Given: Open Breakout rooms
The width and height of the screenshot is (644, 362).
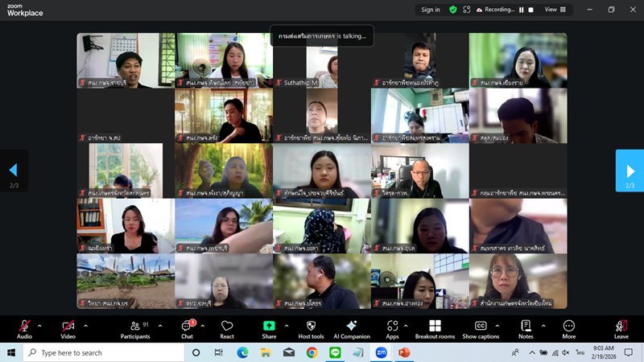Looking at the screenshot, I should [x=435, y=328].
